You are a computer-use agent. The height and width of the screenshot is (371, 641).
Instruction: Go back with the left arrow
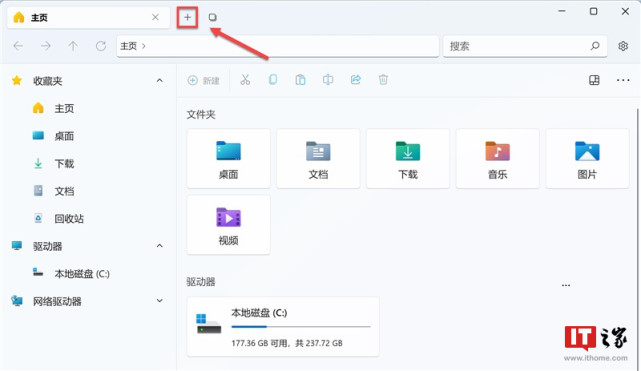(18, 46)
